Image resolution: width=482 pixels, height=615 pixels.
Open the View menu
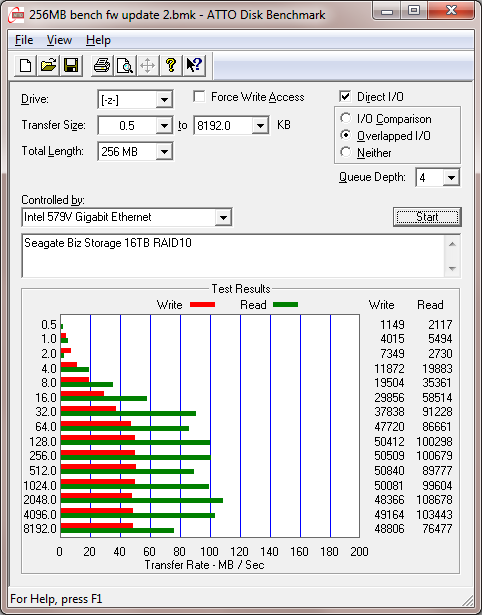tap(59, 40)
